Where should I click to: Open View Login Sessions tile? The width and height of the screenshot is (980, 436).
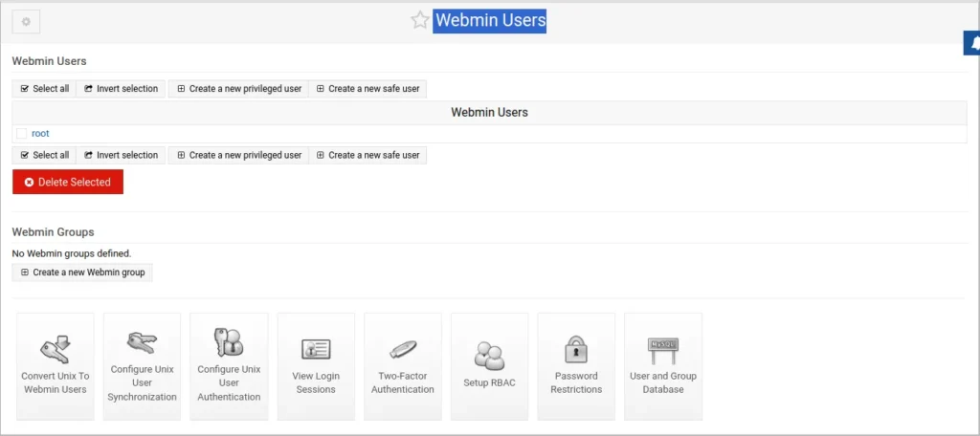click(316, 366)
